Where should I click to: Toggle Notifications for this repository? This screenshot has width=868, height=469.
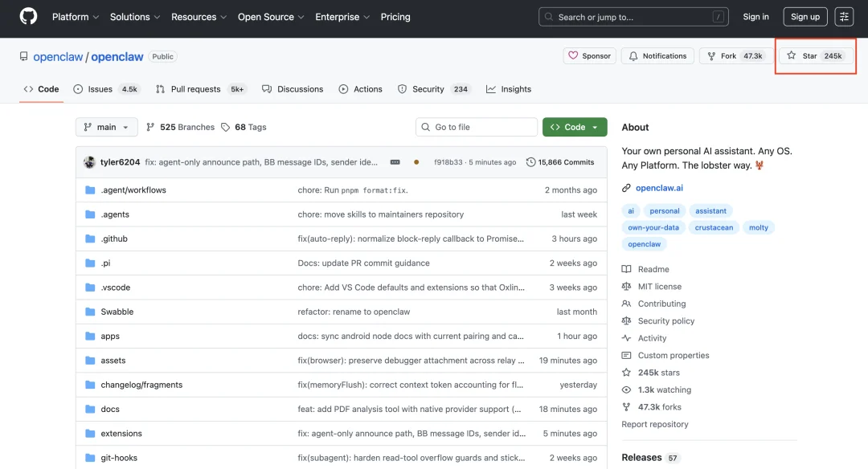click(x=657, y=56)
